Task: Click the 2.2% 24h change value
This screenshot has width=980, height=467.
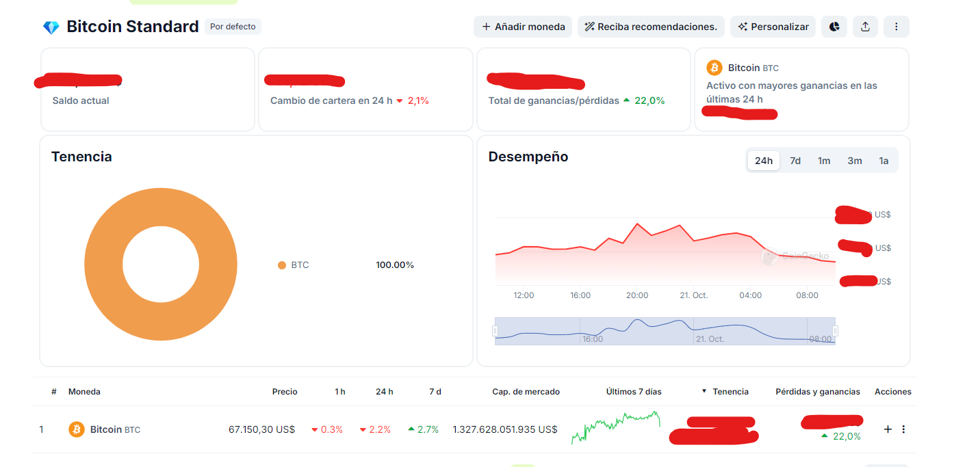Action: coord(376,429)
